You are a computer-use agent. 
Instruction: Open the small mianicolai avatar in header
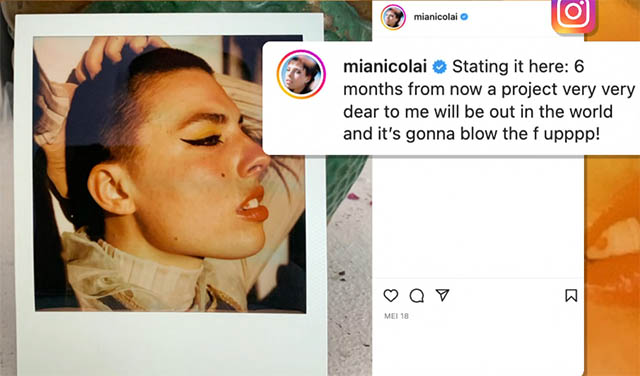pyautogui.click(x=393, y=17)
